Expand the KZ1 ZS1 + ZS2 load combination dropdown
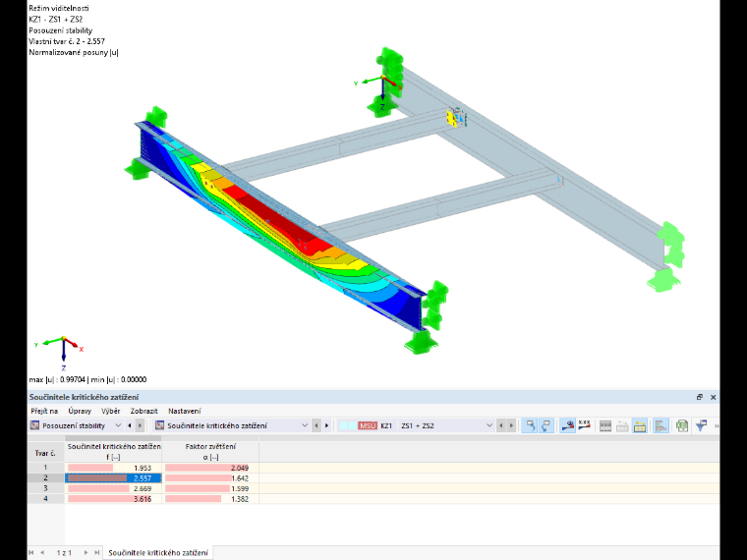 489,425
